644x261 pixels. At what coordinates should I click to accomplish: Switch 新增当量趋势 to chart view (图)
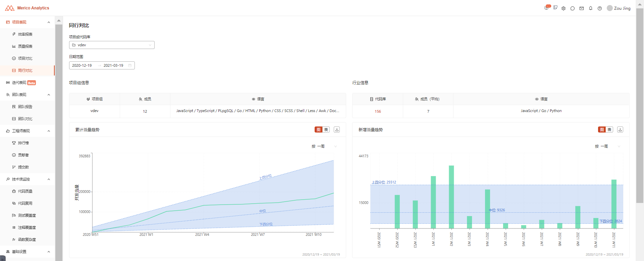pyautogui.click(x=602, y=129)
